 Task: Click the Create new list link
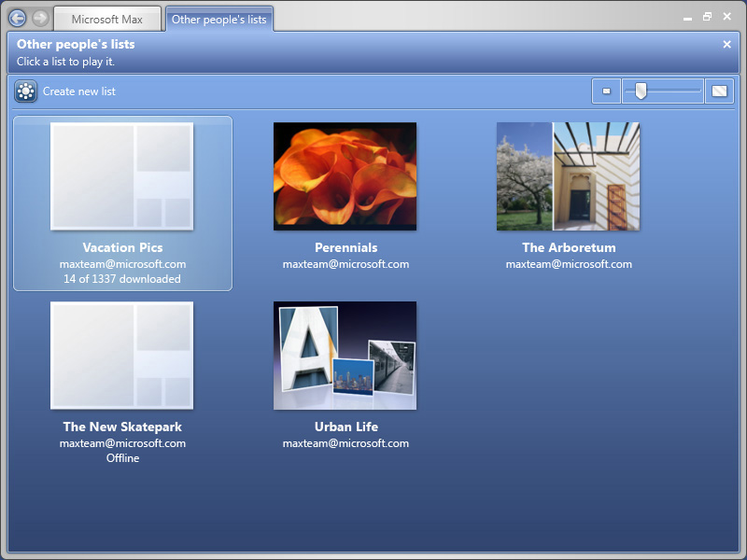coord(79,91)
